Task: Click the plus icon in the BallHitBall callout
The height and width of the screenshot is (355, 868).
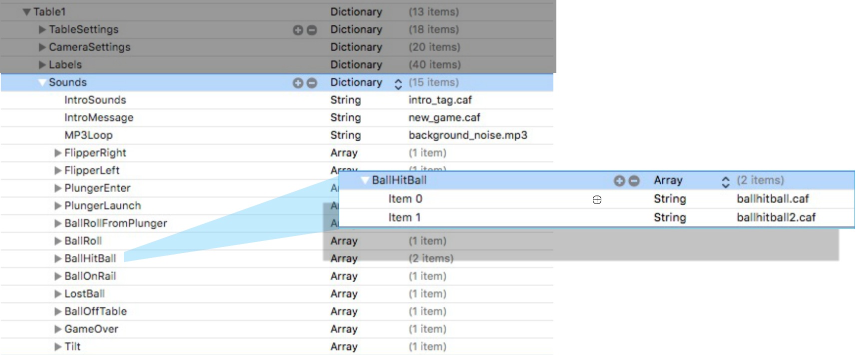Action: (619, 181)
